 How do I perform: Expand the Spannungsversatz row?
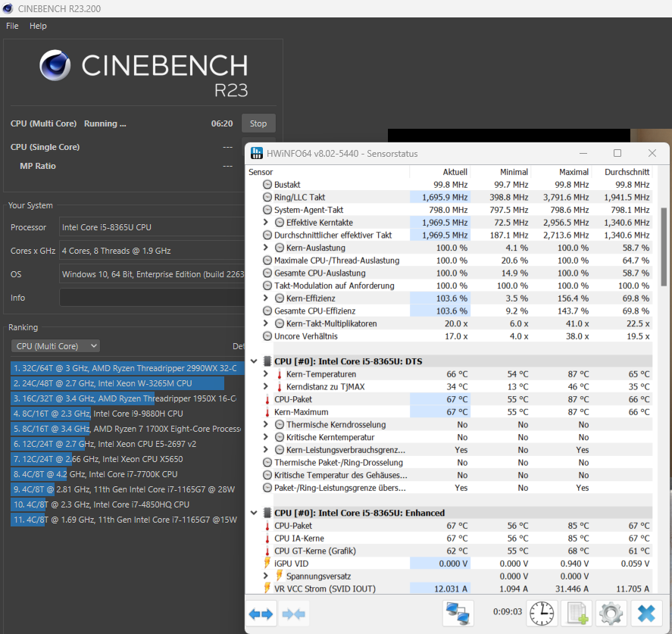tap(265, 576)
